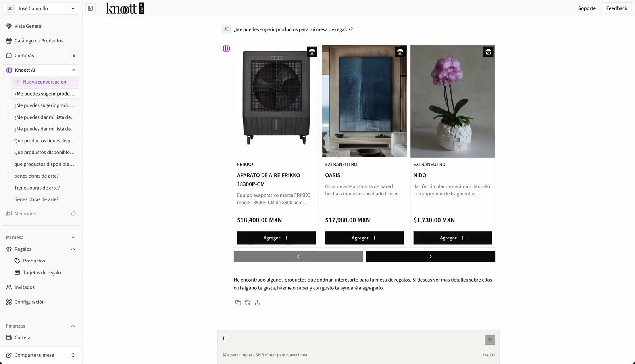Collapse the Regalos tree section
Screen dimensions: 635x364
(x=73, y=249)
